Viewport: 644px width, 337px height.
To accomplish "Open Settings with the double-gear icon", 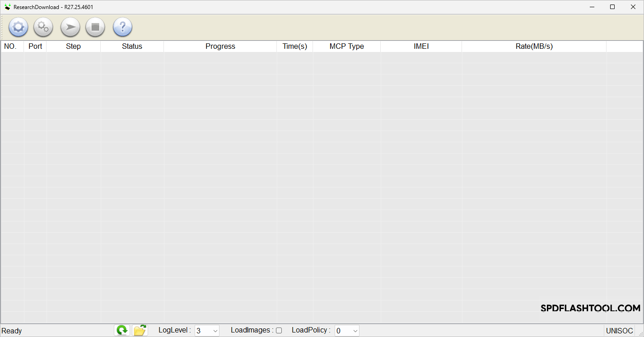I will tap(43, 27).
